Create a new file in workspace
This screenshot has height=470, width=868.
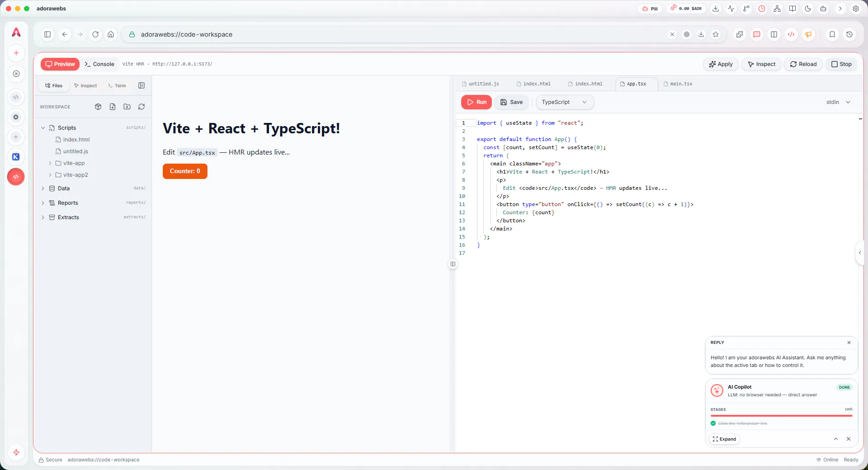coord(113,107)
